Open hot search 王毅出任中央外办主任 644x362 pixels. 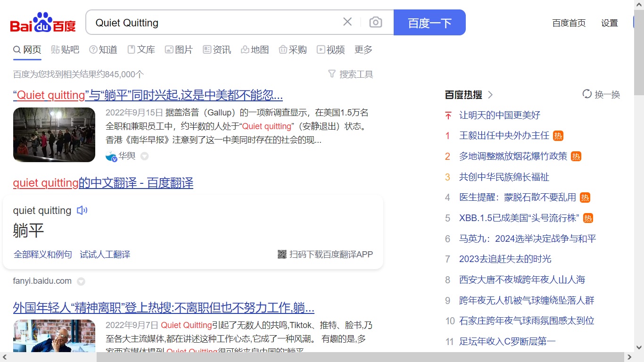[504, 136]
